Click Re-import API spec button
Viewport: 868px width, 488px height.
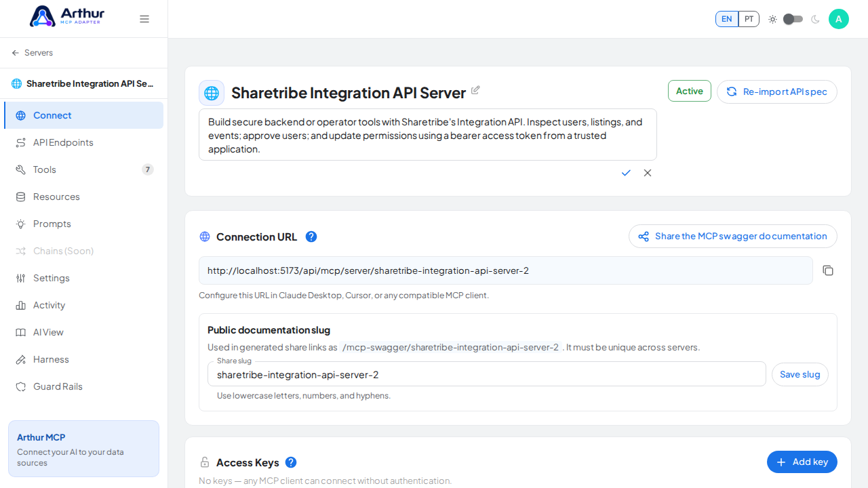click(x=777, y=91)
